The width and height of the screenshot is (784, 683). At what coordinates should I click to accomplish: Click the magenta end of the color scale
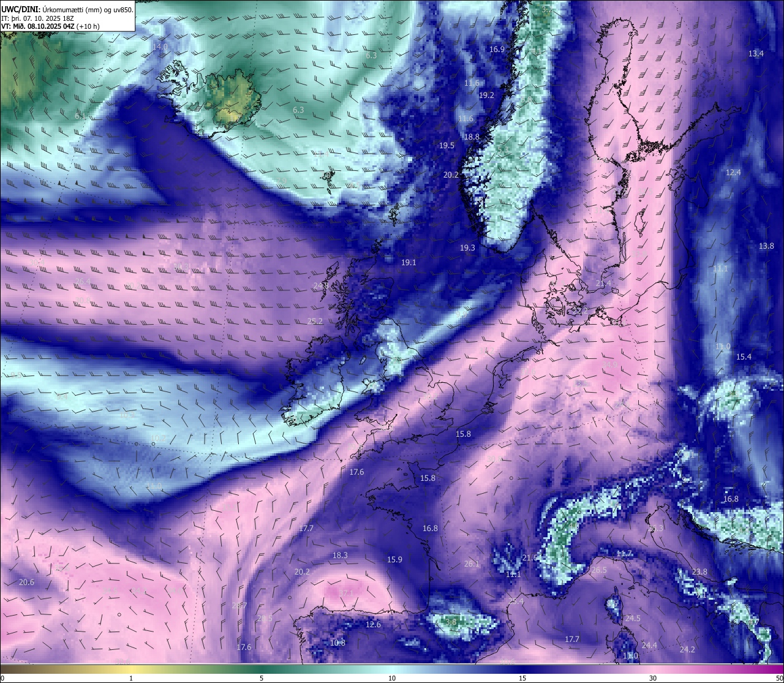point(775,668)
